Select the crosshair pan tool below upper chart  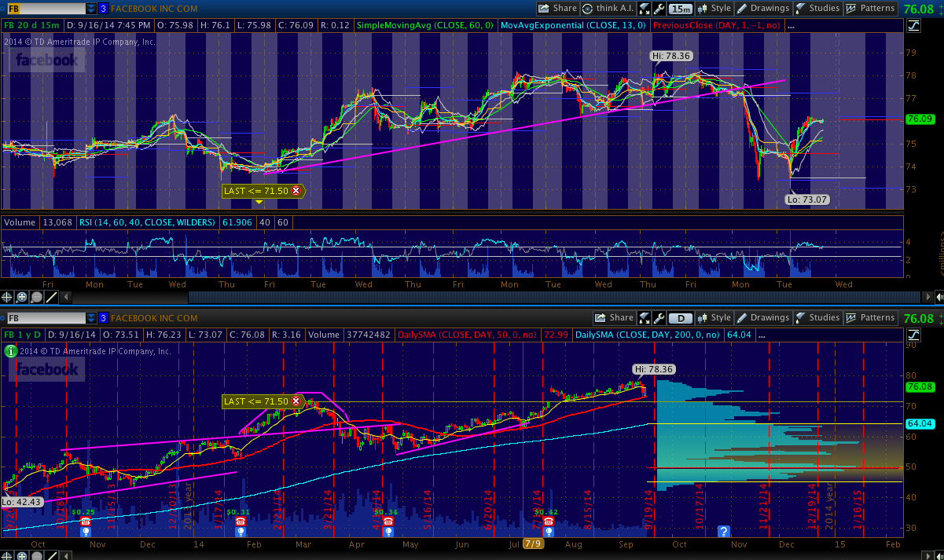tap(8, 297)
